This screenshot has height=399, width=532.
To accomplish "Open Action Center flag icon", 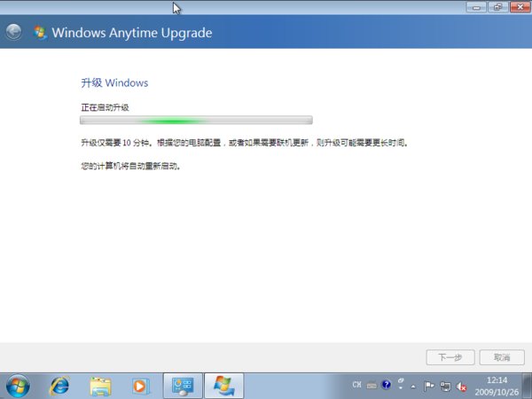I will coord(429,386).
